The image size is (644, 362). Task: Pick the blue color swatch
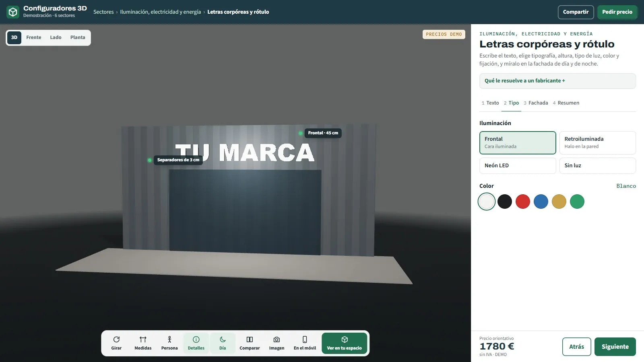(541, 202)
